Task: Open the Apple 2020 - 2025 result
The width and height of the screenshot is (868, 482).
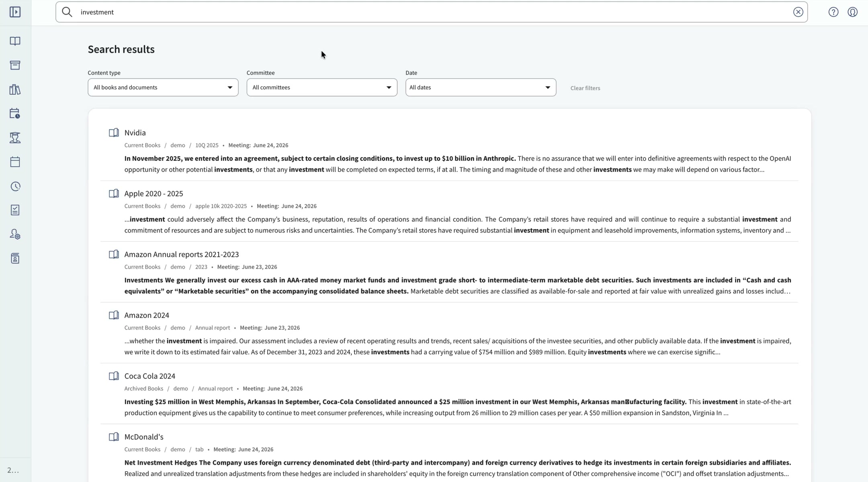Action: (x=154, y=194)
